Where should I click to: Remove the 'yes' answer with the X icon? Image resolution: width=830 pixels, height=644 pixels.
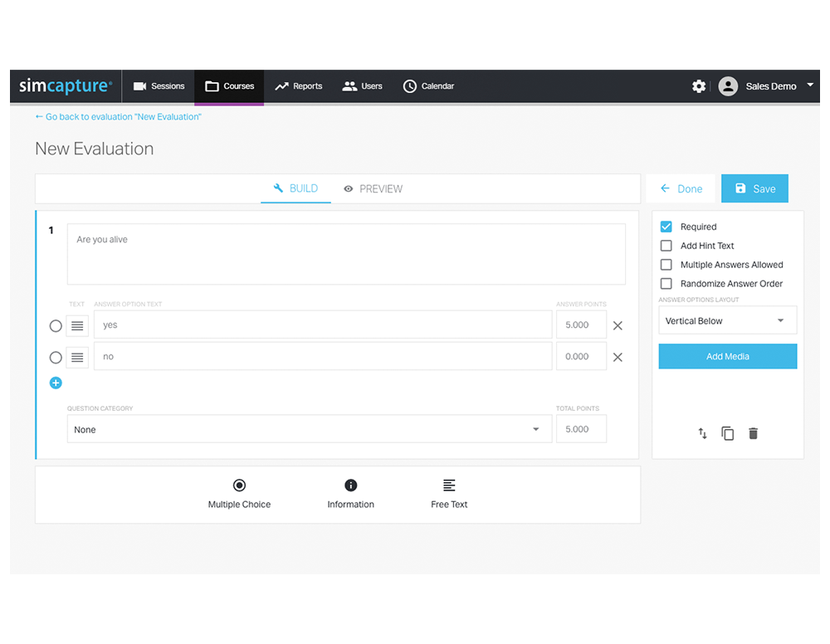coord(618,325)
